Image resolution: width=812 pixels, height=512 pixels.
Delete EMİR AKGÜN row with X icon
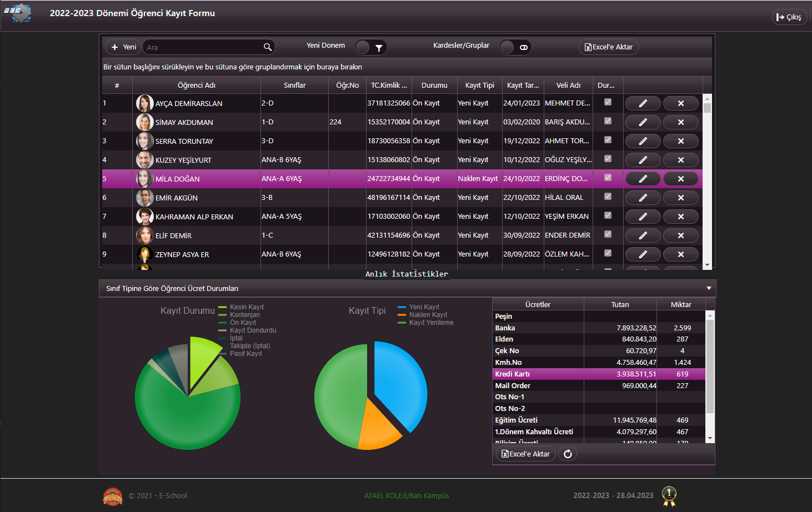tap(680, 198)
